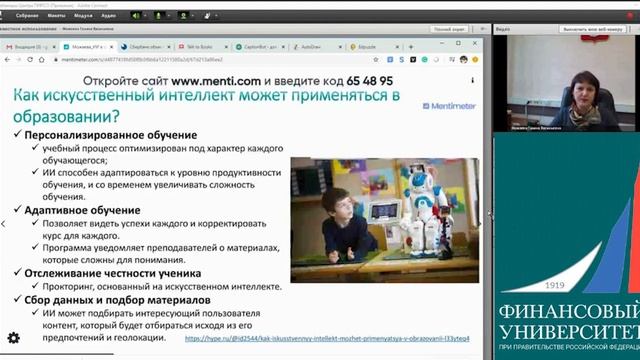Click the Адаптивное обучение heading
The image size is (640, 360).
[x=82, y=210]
